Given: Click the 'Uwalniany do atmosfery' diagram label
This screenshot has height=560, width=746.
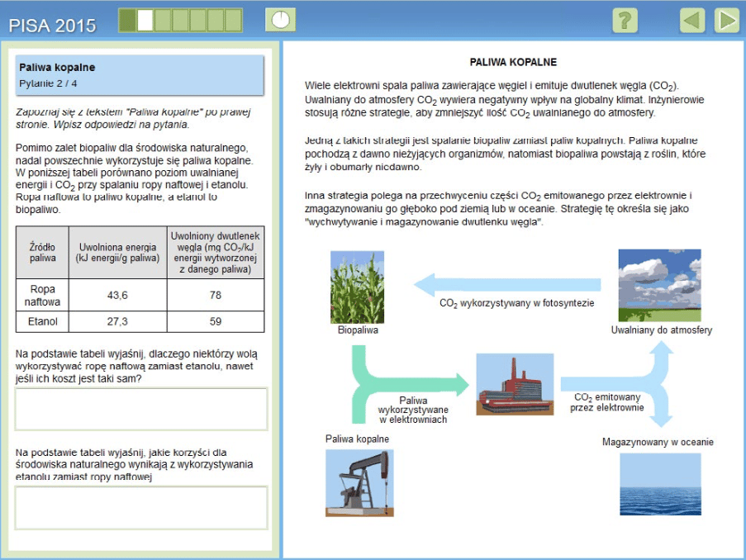Looking at the screenshot, I should 661,330.
